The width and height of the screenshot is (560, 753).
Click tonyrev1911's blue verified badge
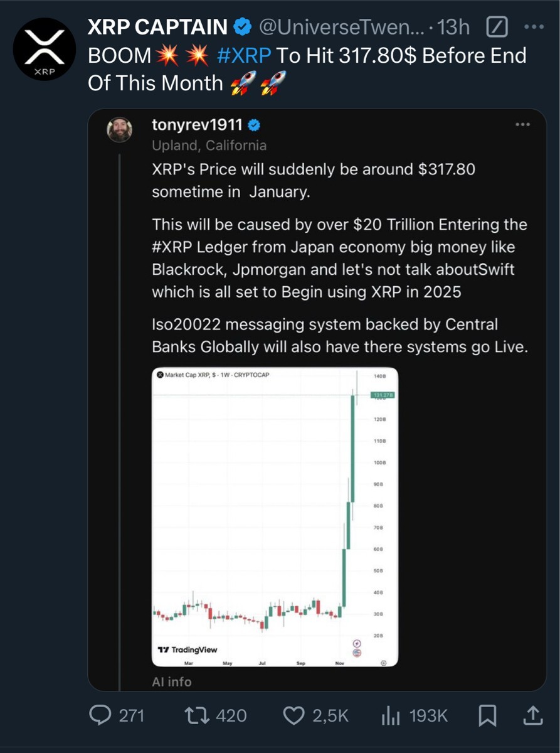pos(253,125)
